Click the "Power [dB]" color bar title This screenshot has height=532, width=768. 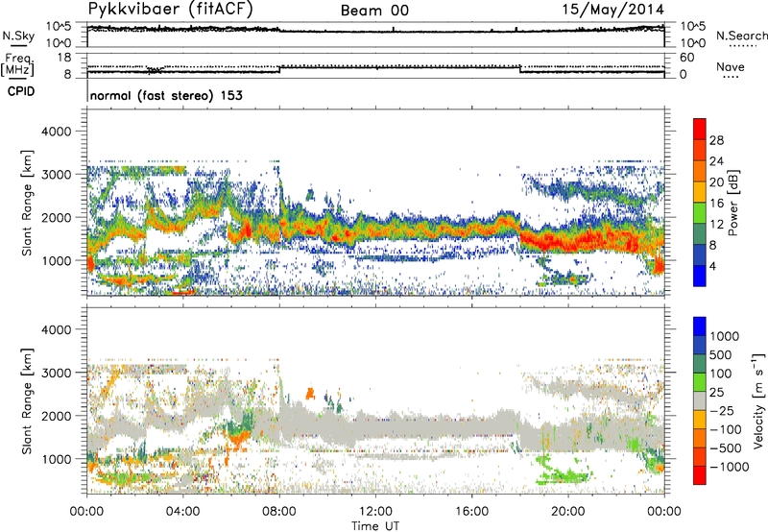coord(732,203)
